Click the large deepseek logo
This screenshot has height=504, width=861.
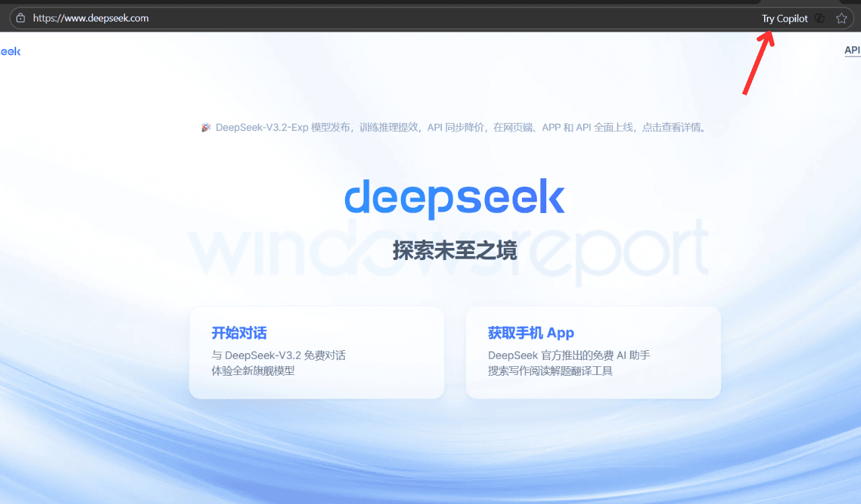click(454, 198)
